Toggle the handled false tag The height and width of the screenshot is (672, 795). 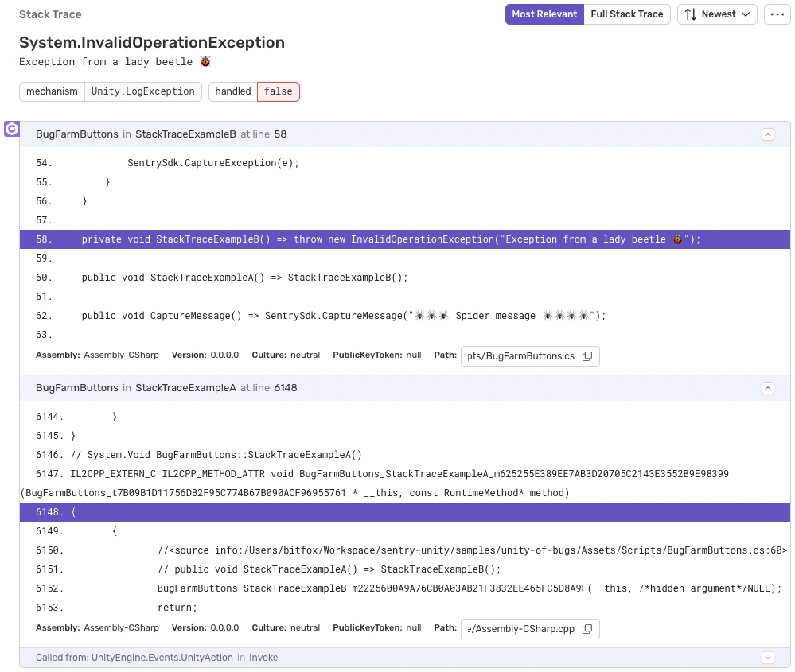tap(278, 91)
